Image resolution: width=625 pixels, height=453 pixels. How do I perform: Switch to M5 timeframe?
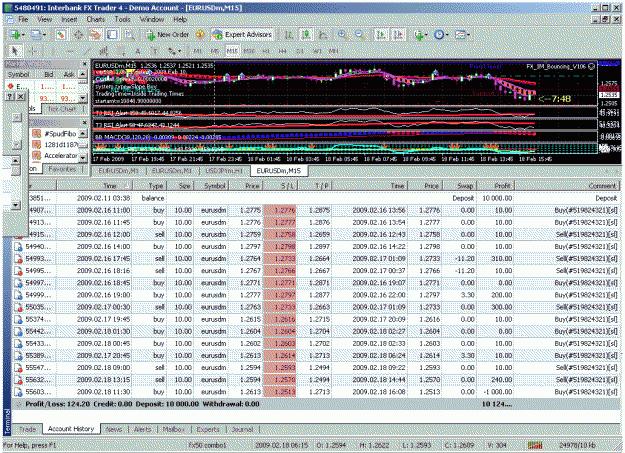click(x=214, y=51)
